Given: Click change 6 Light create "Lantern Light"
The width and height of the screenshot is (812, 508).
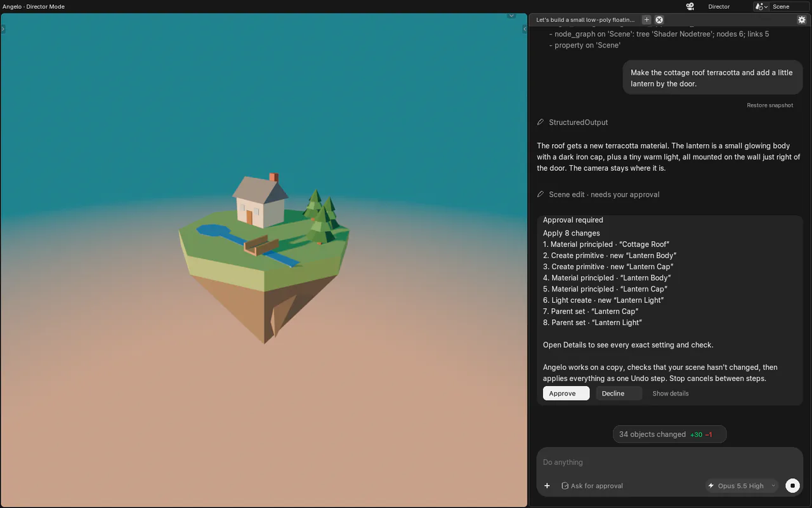Looking at the screenshot, I should click(x=603, y=300).
